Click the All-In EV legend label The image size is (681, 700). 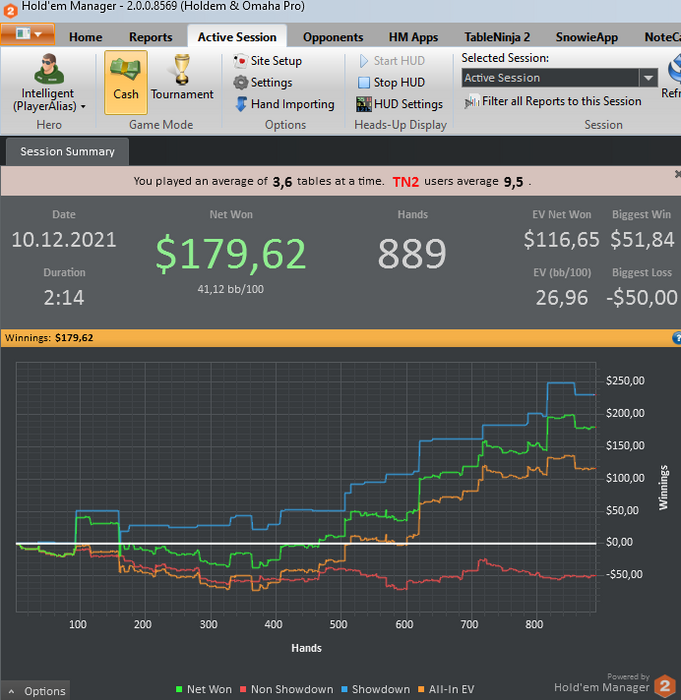(451, 689)
